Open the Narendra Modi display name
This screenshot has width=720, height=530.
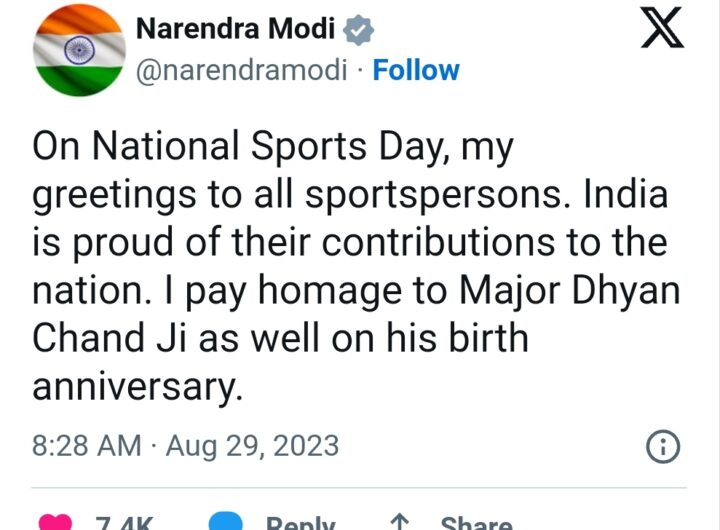[x=235, y=30]
